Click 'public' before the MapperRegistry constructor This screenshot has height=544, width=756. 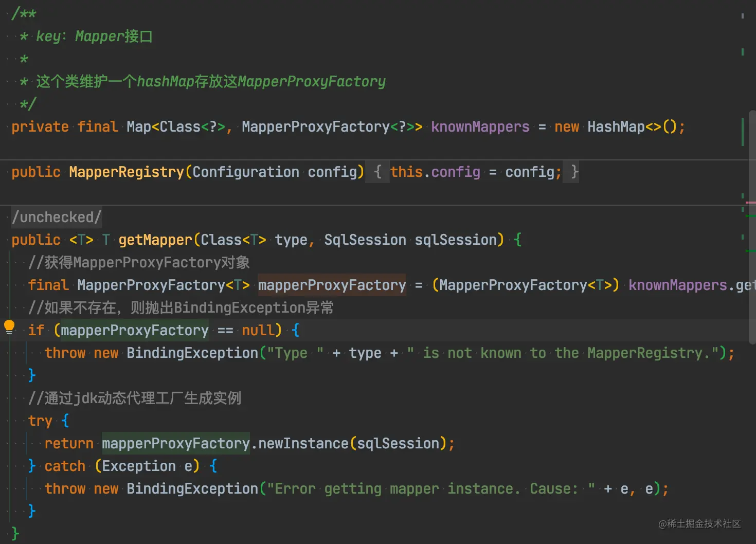36,172
